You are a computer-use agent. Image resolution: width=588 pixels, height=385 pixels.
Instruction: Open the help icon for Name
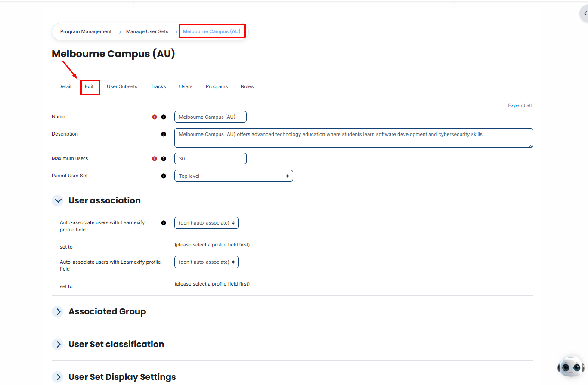(164, 117)
